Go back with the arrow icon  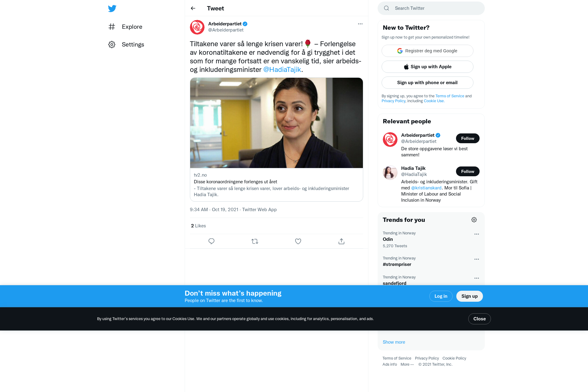point(193,8)
